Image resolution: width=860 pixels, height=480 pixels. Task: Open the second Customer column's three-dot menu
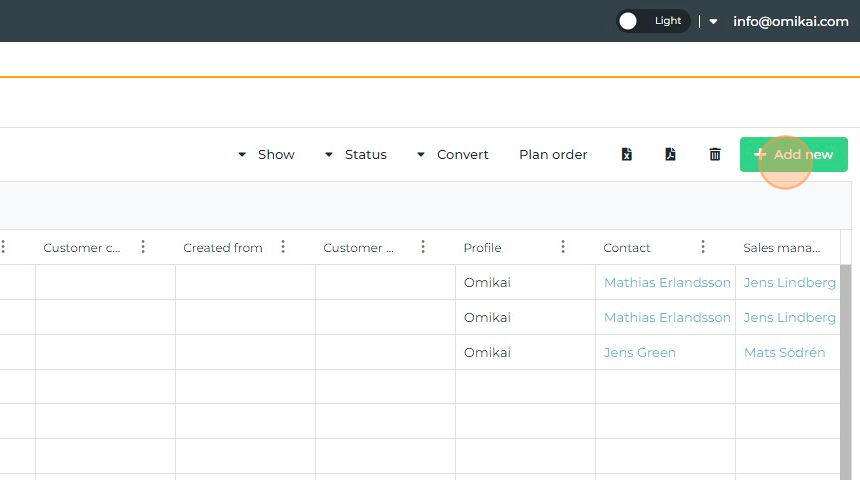(423, 247)
